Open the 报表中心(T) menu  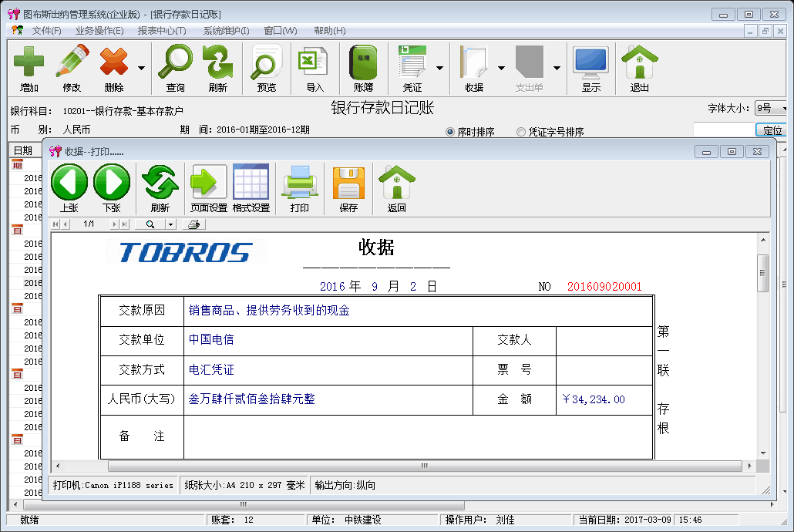click(162, 30)
